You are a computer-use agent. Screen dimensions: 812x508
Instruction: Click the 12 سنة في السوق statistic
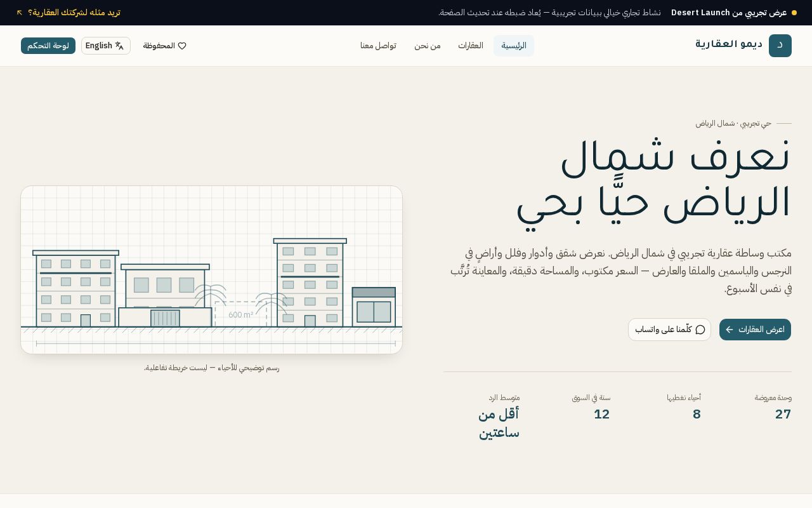click(591, 407)
